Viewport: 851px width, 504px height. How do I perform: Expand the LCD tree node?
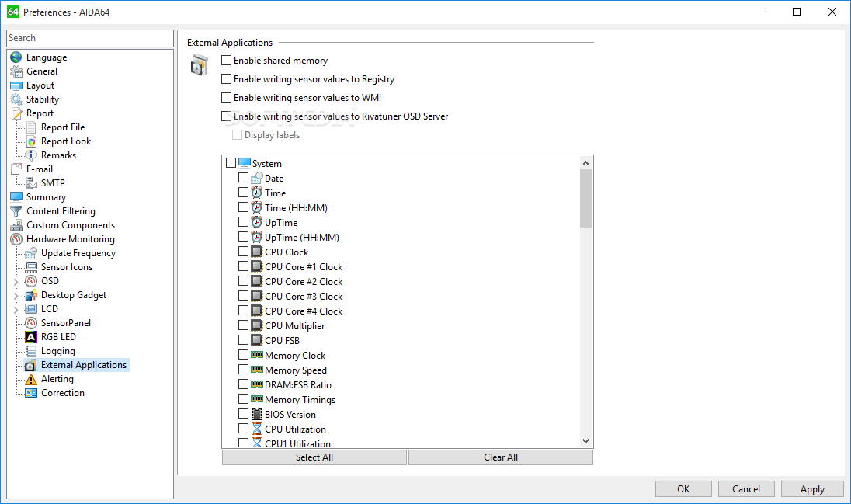coord(16,310)
